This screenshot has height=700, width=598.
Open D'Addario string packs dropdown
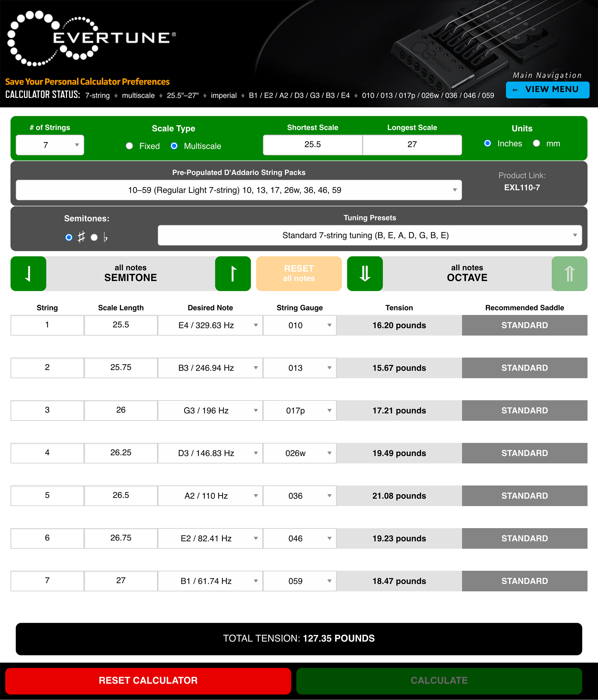tap(239, 190)
